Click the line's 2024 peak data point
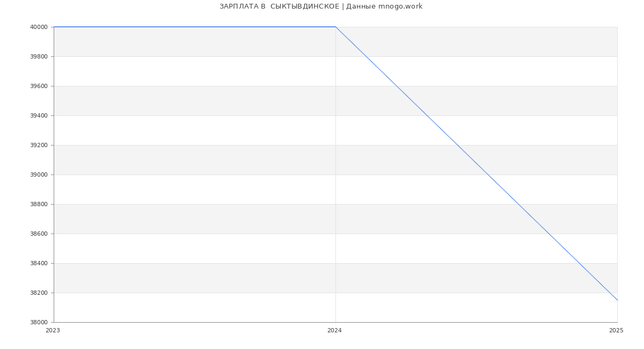Image resolution: width=644 pixels, height=349 pixels. point(335,27)
